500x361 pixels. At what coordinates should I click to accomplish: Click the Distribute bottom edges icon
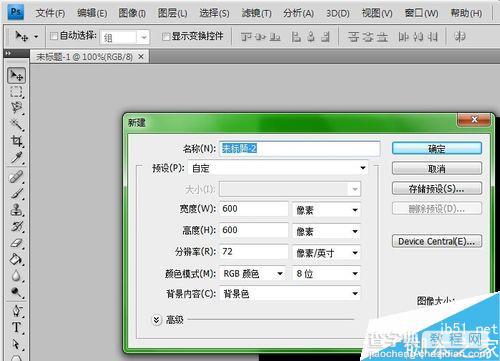[x=382, y=37]
